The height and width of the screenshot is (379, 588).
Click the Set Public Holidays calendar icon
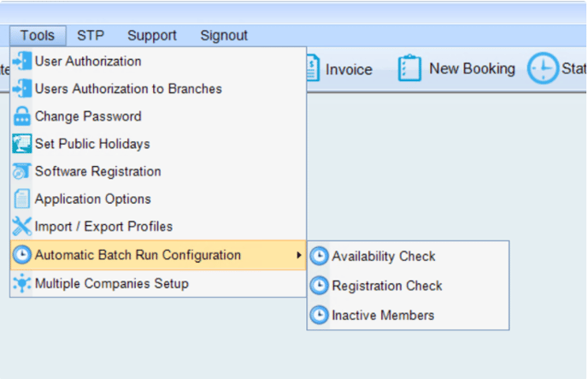(x=21, y=144)
